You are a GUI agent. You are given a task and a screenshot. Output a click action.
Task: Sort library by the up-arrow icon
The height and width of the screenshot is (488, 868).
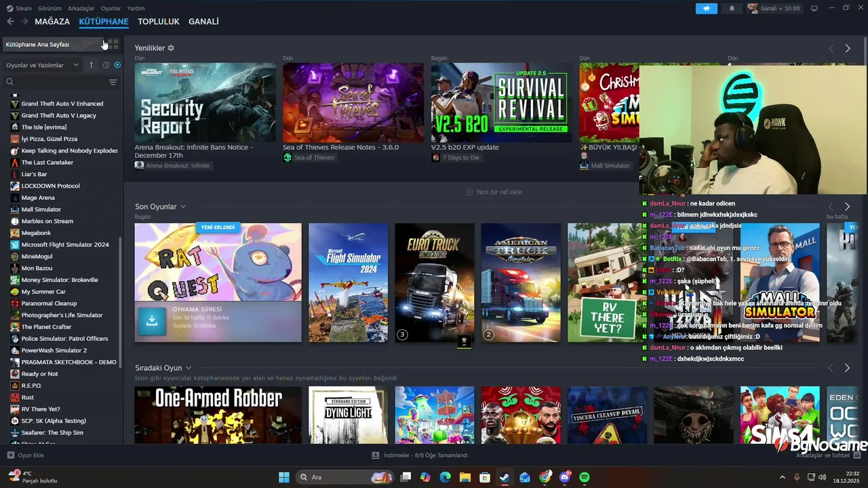92,65
